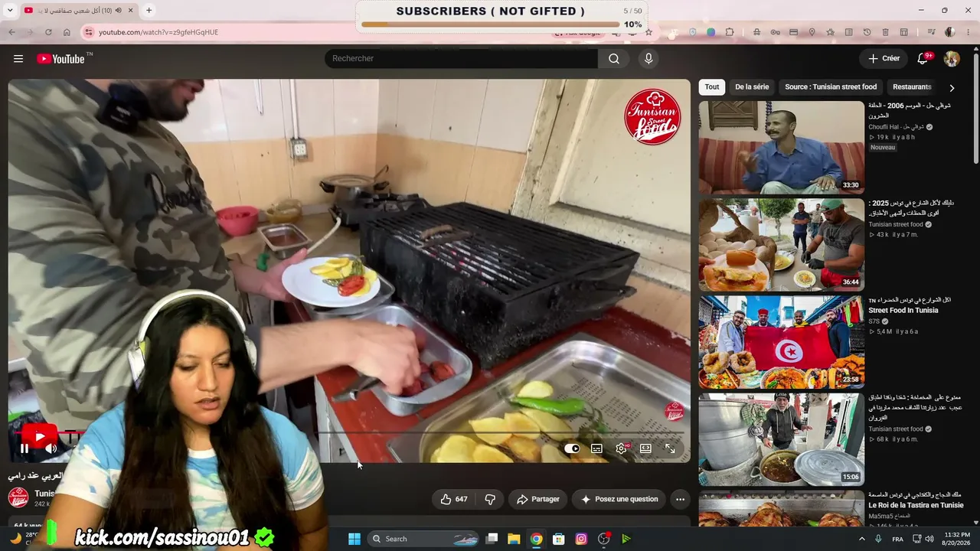Show more filter chips with arrow
Screen dimensions: 980x551
click(x=952, y=88)
